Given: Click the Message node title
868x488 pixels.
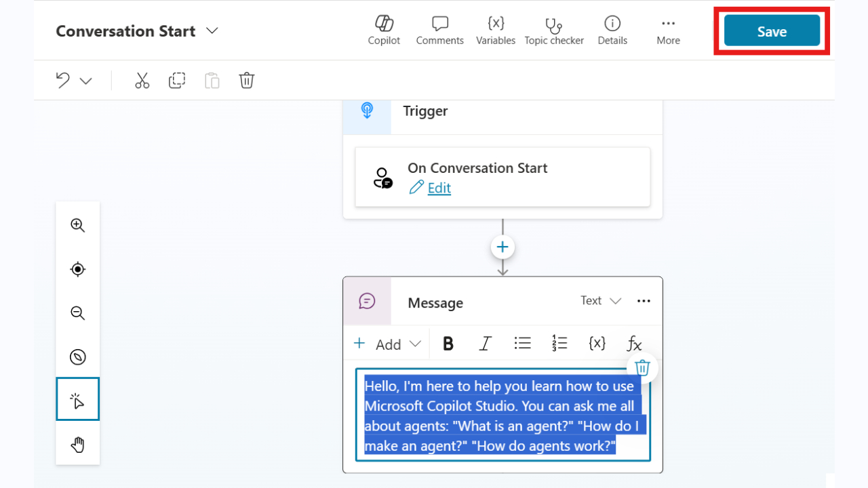Looking at the screenshot, I should 435,303.
